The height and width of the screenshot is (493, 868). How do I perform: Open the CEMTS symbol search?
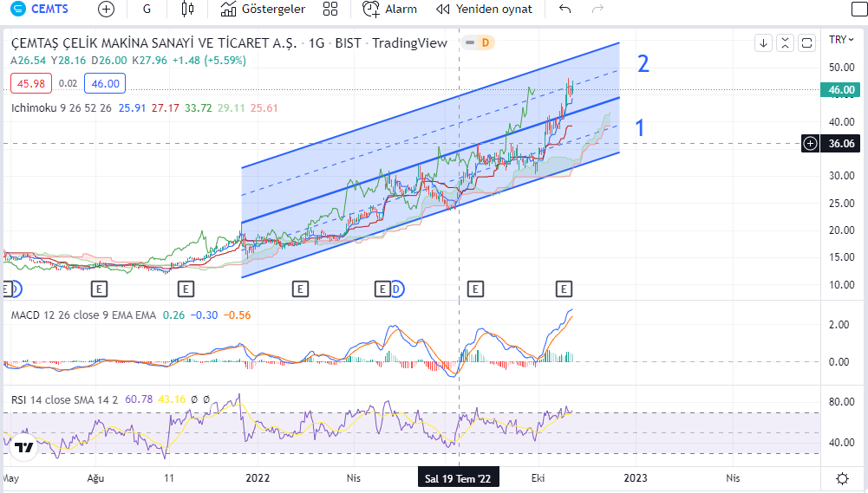tap(40, 9)
